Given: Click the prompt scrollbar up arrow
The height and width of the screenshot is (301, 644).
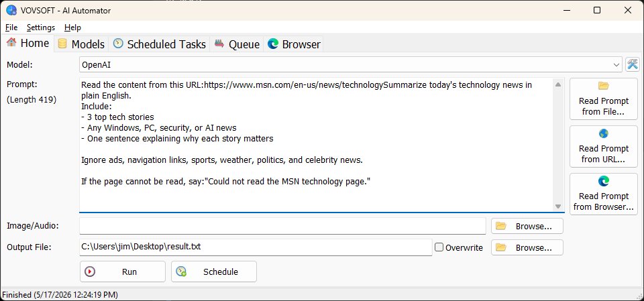Looking at the screenshot, I should point(557,84).
